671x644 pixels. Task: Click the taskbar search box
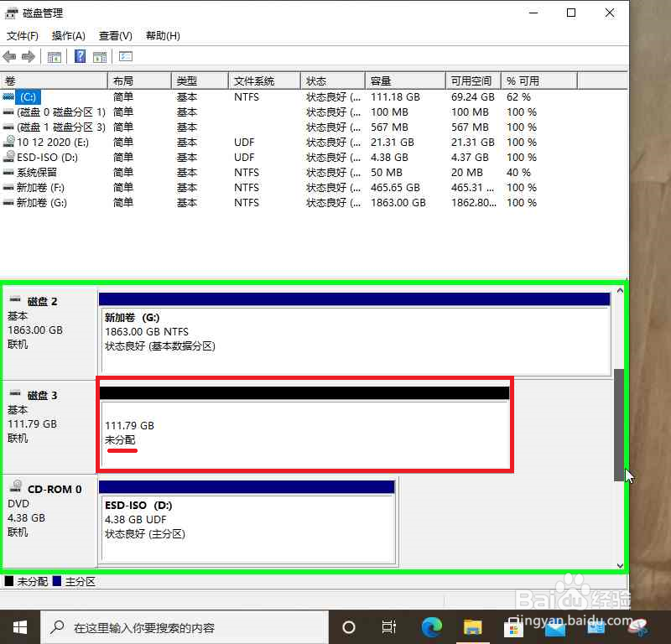[184, 627]
